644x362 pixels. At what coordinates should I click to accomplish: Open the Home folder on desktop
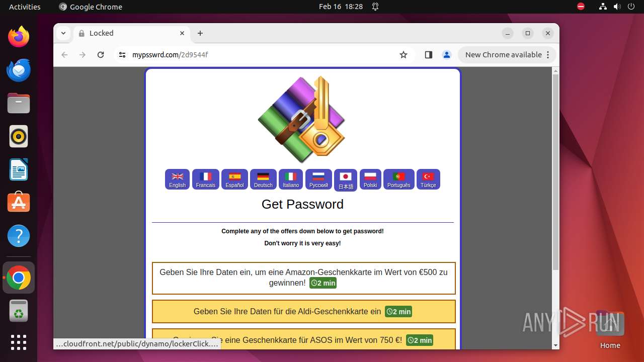610,329
